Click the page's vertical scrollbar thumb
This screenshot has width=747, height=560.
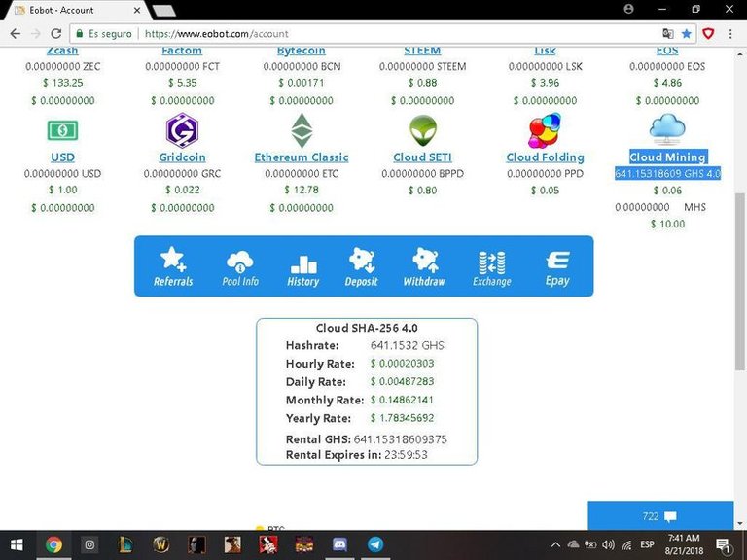click(x=739, y=281)
